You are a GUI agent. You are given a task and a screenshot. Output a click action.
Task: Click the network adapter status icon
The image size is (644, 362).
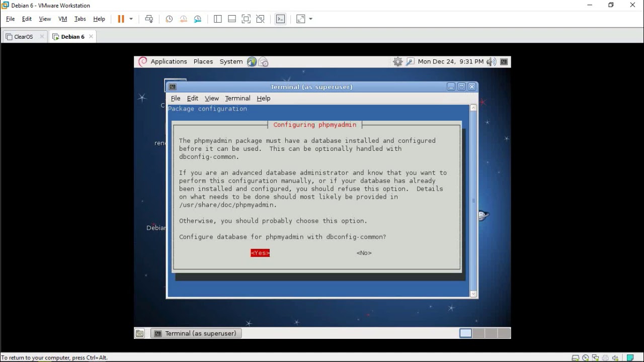596,358
